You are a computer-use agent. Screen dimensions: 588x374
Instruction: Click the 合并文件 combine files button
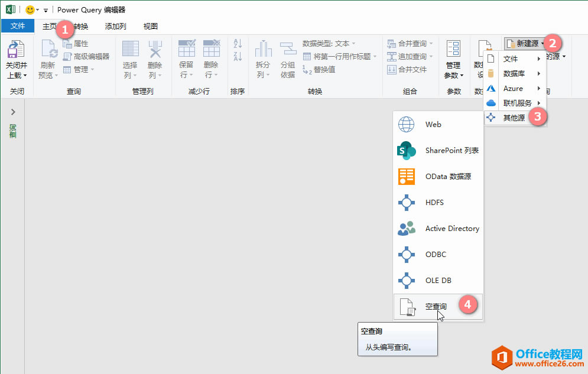coord(407,69)
